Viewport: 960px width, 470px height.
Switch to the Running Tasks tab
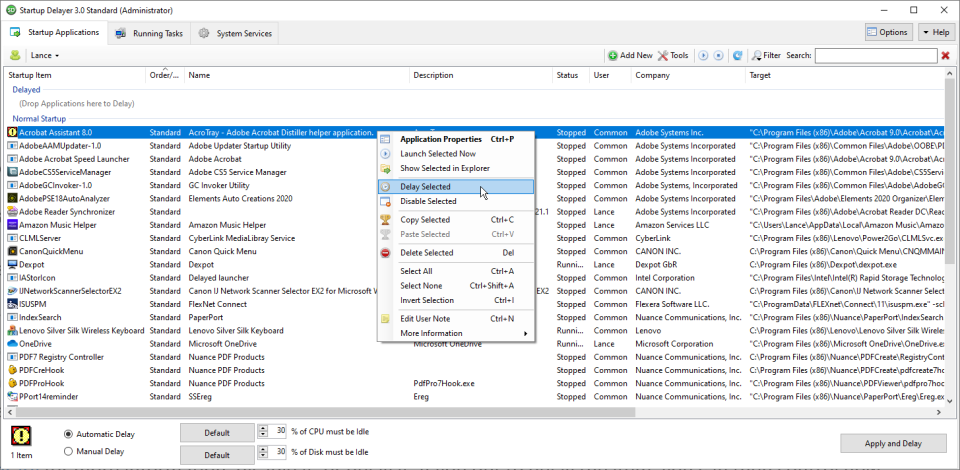pos(149,34)
